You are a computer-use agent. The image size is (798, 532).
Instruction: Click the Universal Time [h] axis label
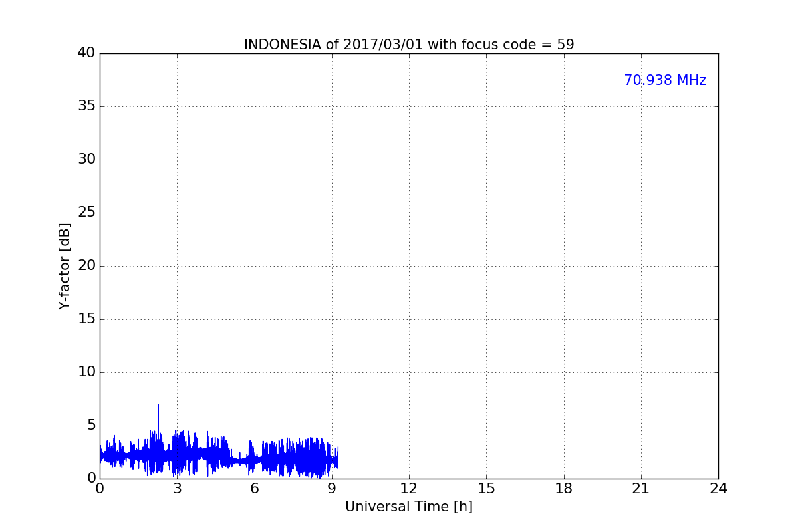[x=409, y=507]
